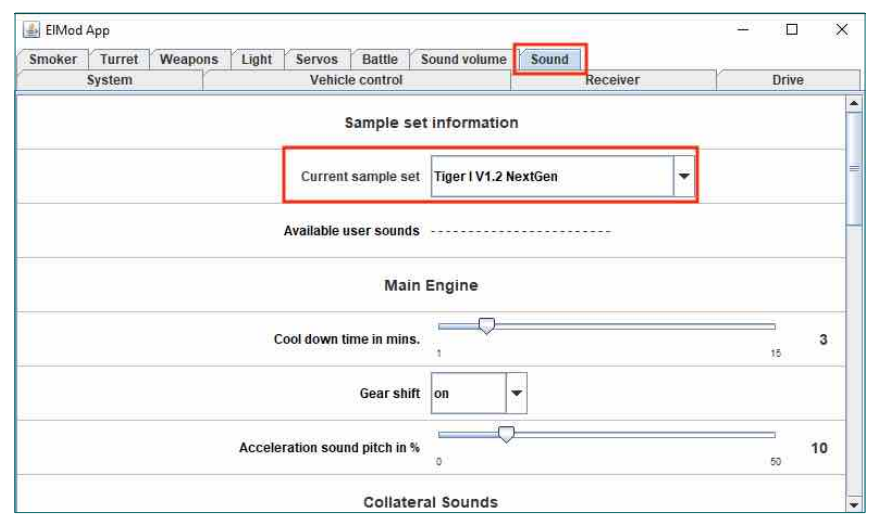Open the System tab
Screen dimensions: 884x528
coord(109,80)
